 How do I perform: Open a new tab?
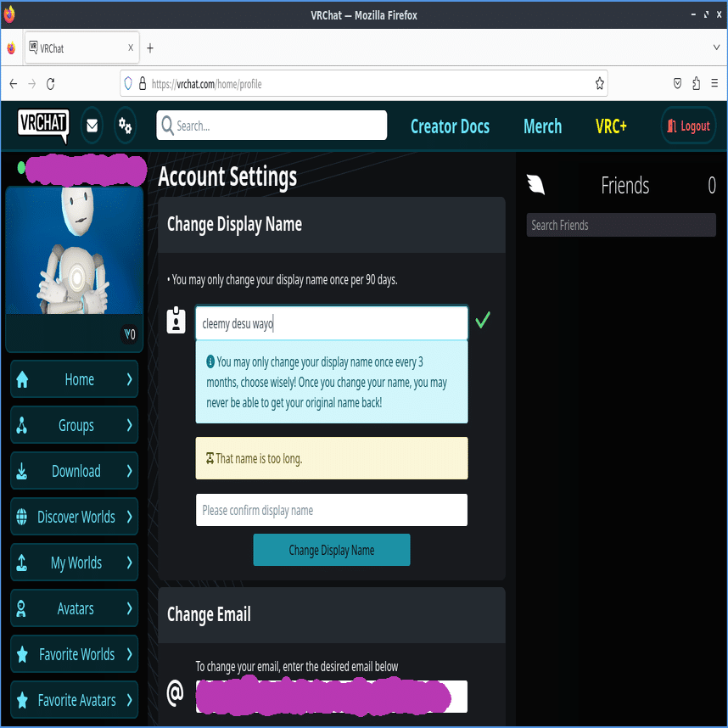click(x=150, y=48)
